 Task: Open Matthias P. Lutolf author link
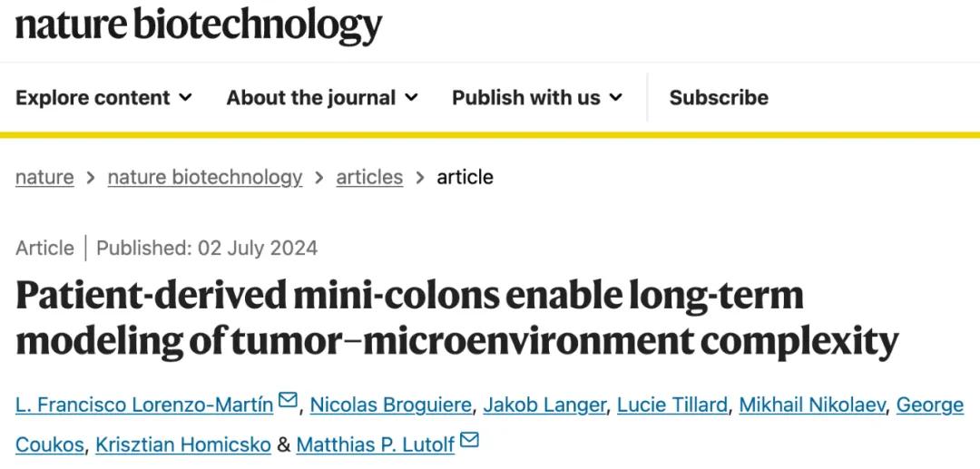click(376, 445)
